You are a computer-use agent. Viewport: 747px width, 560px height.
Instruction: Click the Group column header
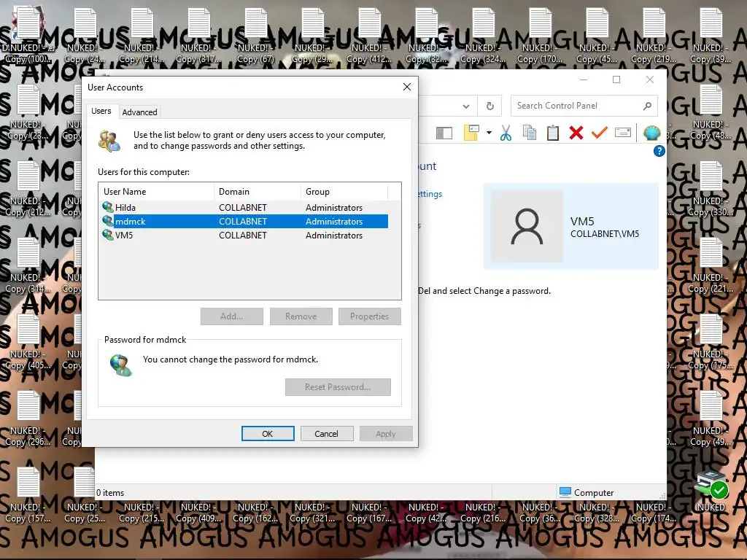pos(344,192)
